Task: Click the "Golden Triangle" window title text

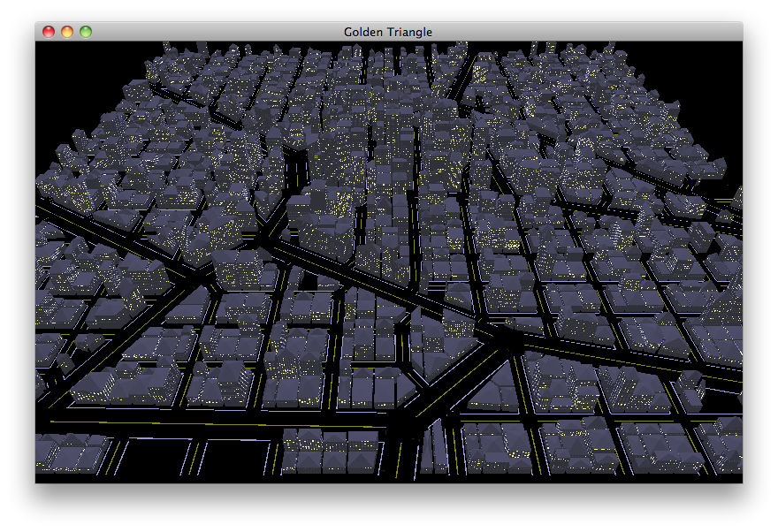Action: [x=388, y=32]
